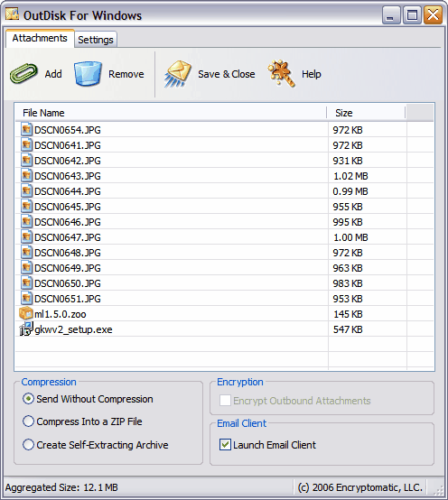Select the DSCN0645.JPG file name
Screen dimensions: 448x500
[x=68, y=207]
